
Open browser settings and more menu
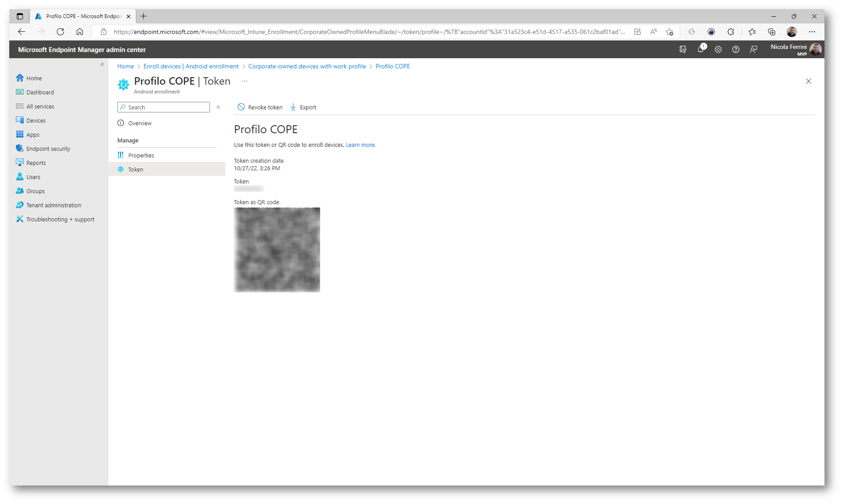click(x=812, y=32)
